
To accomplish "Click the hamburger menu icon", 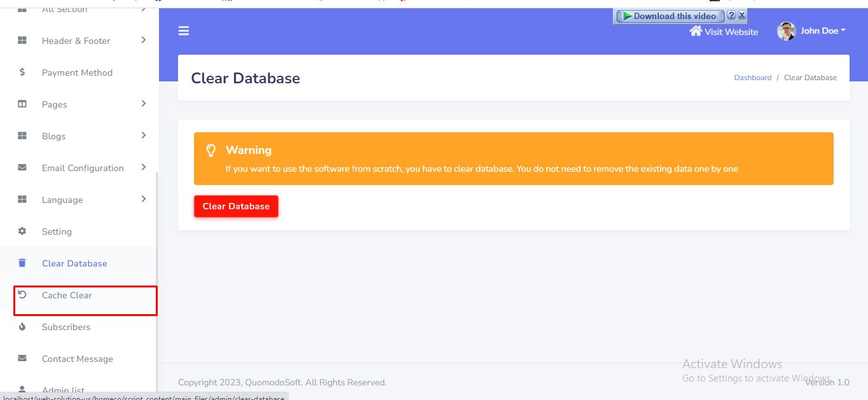I will 184,31.
